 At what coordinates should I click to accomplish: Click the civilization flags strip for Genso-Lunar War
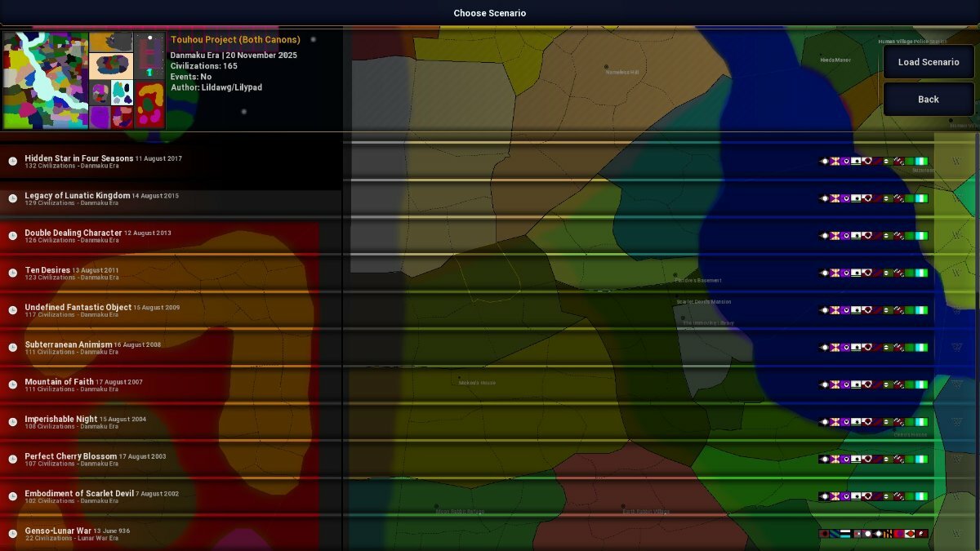[873, 534]
